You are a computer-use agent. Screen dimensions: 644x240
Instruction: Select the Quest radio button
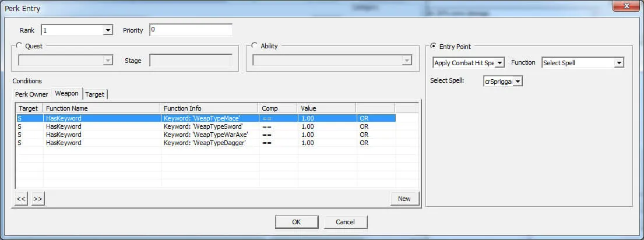[x=19, y=46]
